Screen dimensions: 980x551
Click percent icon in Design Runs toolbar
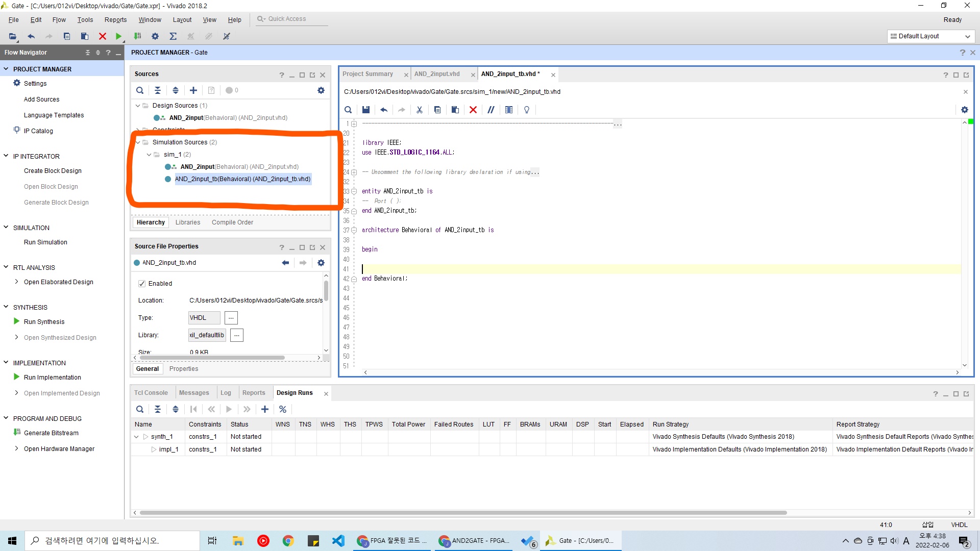click(283, 409)
